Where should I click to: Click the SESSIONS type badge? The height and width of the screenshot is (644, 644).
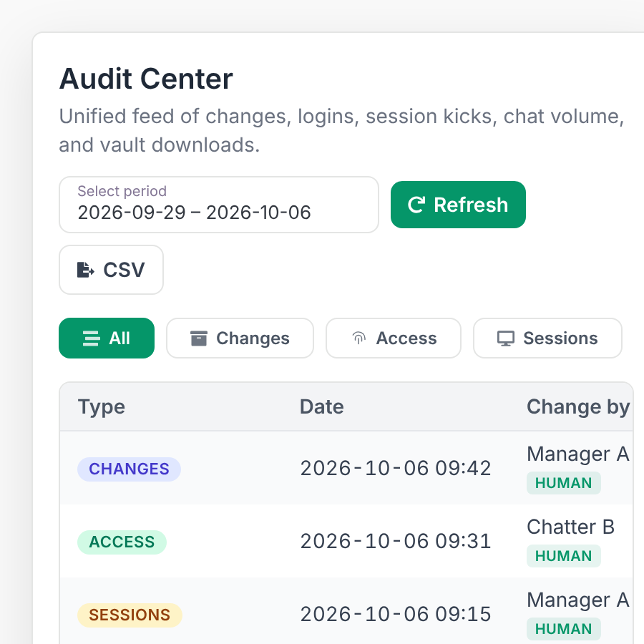[x=130, y=615]
